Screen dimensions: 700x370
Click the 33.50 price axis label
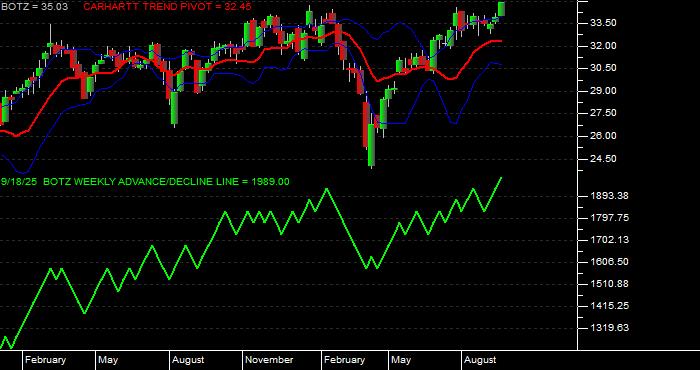coord(604,23)
